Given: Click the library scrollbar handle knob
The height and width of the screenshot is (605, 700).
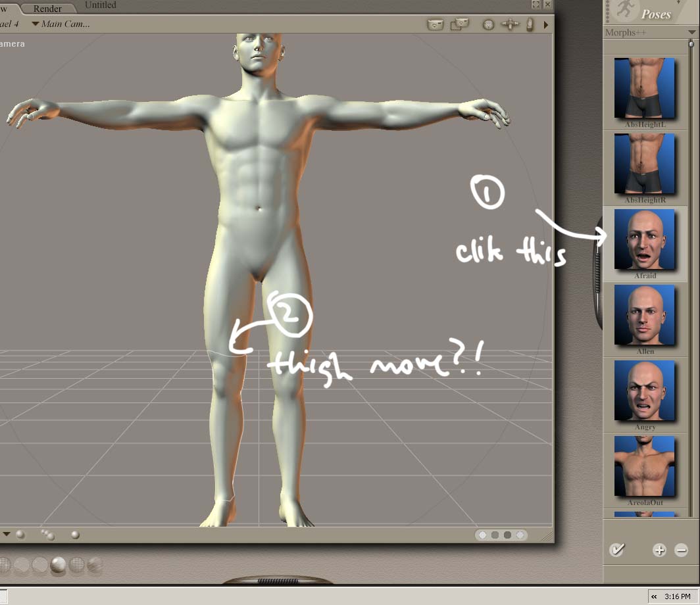Looking at the screenshot, I should 691,45.
